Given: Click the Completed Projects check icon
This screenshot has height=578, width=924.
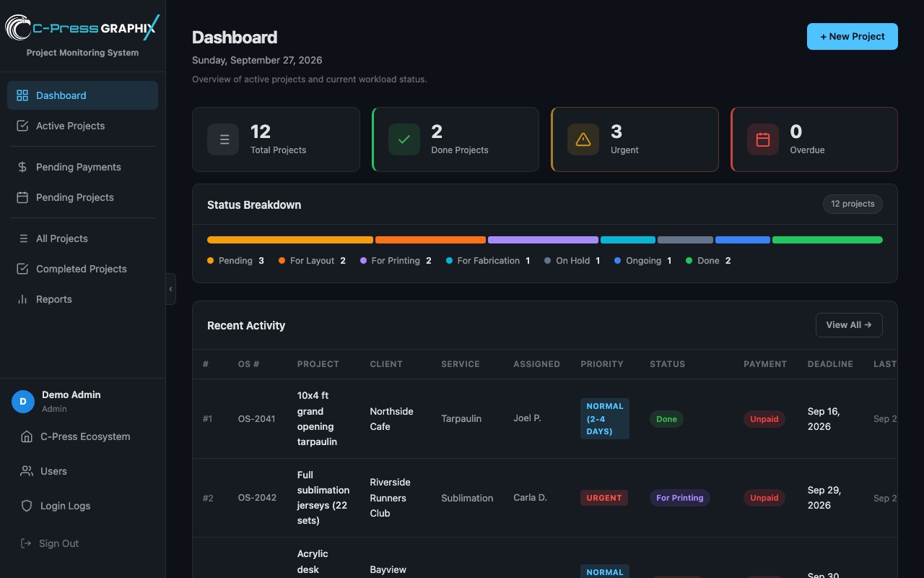Looking at the screenshot, I should click(x=22, y=269).
